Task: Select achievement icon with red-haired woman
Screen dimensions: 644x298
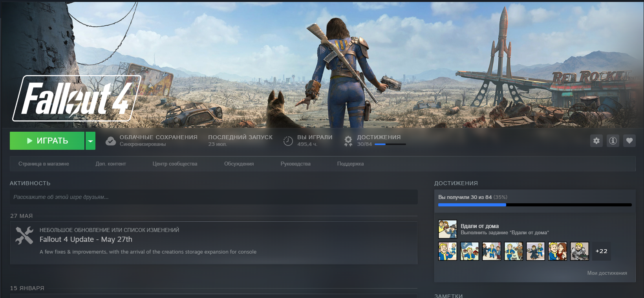Action: tap(558, 251)
